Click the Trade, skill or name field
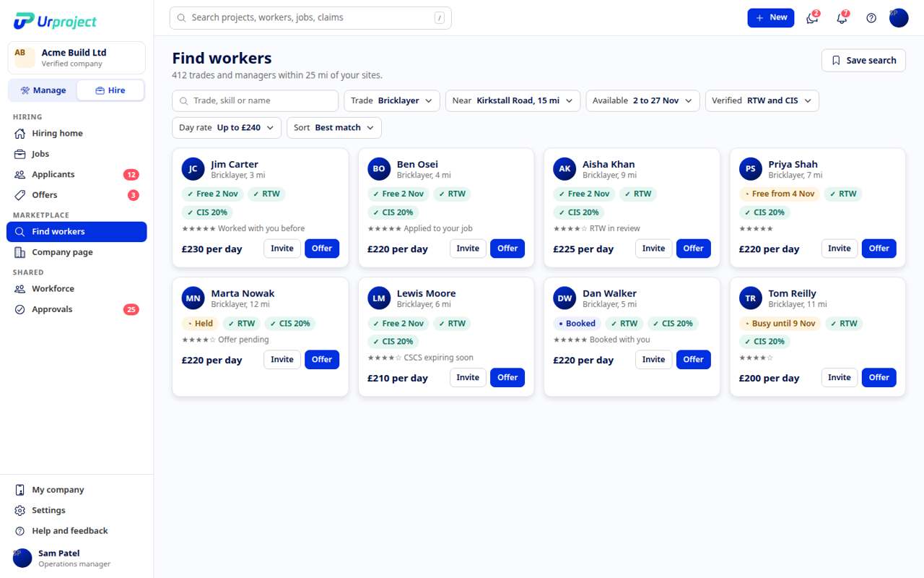Viewport: 924px width, 578px height. coord(255,100)
